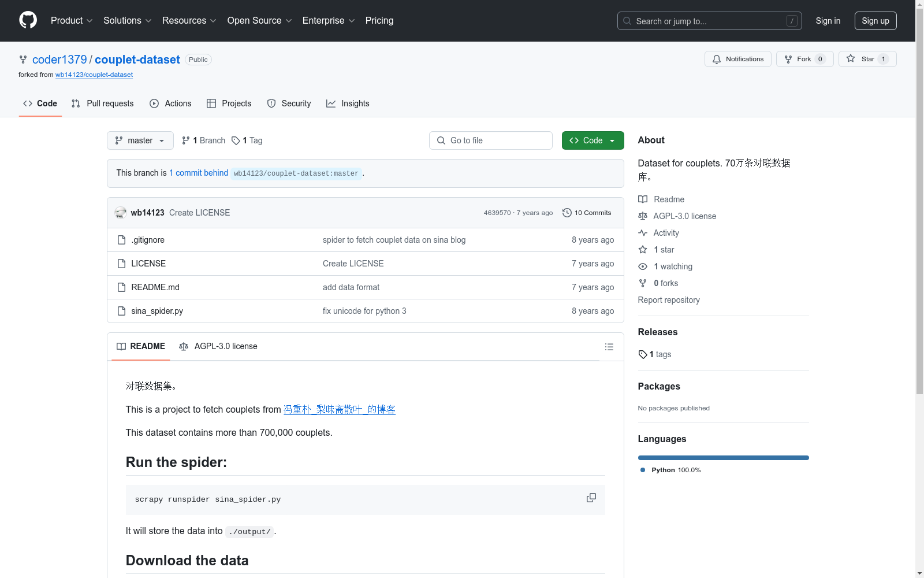Click the LICENSE file icon
Screen dimensions: 924x578
121,264
